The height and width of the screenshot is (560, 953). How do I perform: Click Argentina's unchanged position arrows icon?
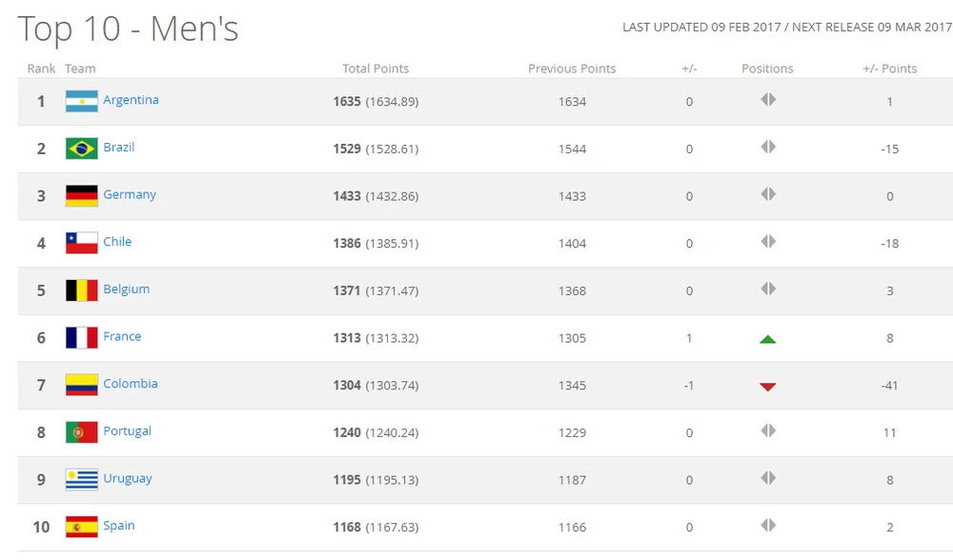click(x=767, y=100)
